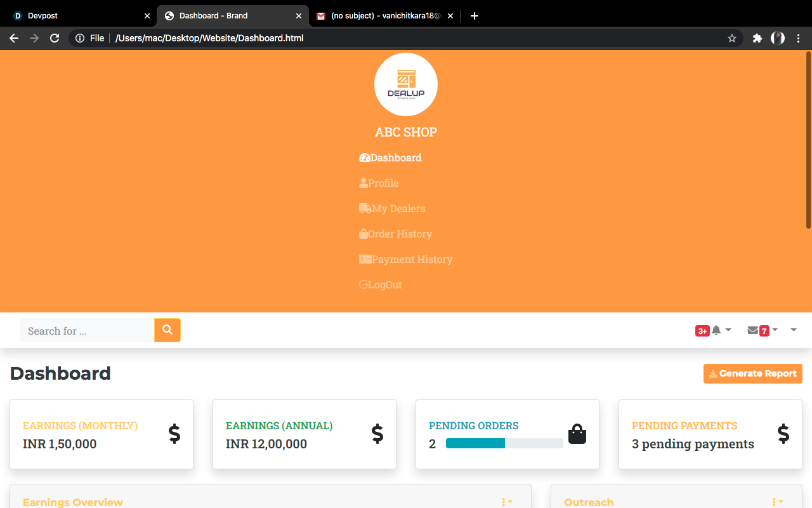Click the DealUp shop logo
Viewport: 812px width, 508px height.
(405, 84)
